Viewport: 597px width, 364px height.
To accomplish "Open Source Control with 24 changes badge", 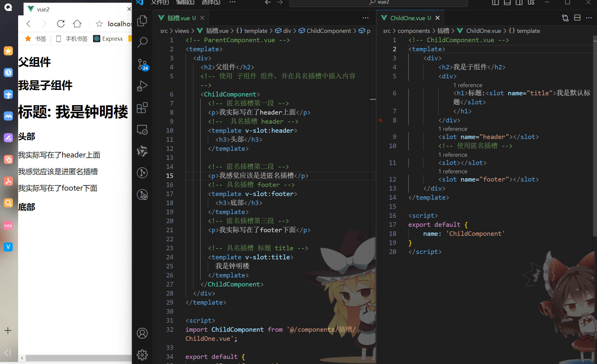I will [142, 64].
